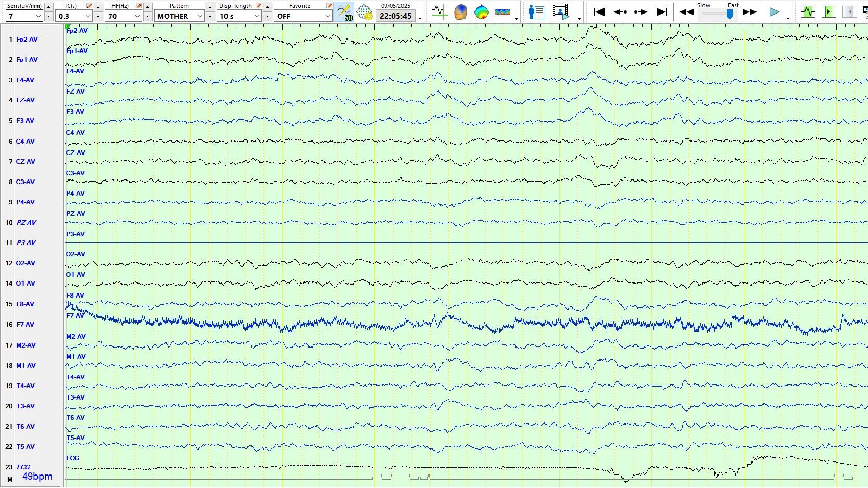Viewport: 868px width, 488px height.
Task: Select the O1-AV channel label
Action: click(x=26, y=284)
